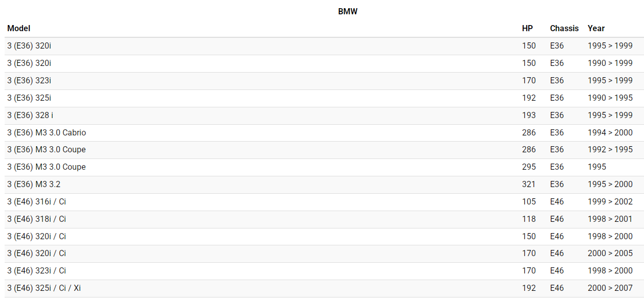Image resolution: width=644 pixels, height=298 pixels.
Task: Click the 105 HP value
Action: pos(529,202)
